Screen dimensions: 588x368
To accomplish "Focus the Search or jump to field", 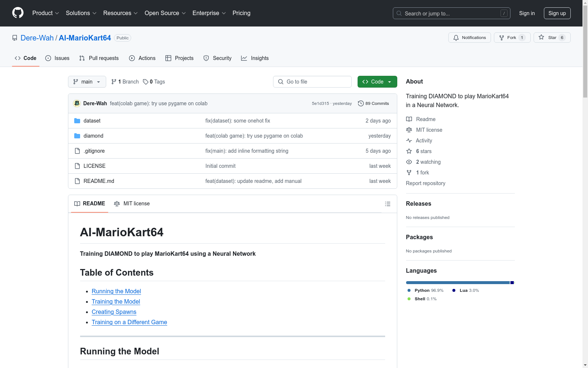I will coord(452,13).
